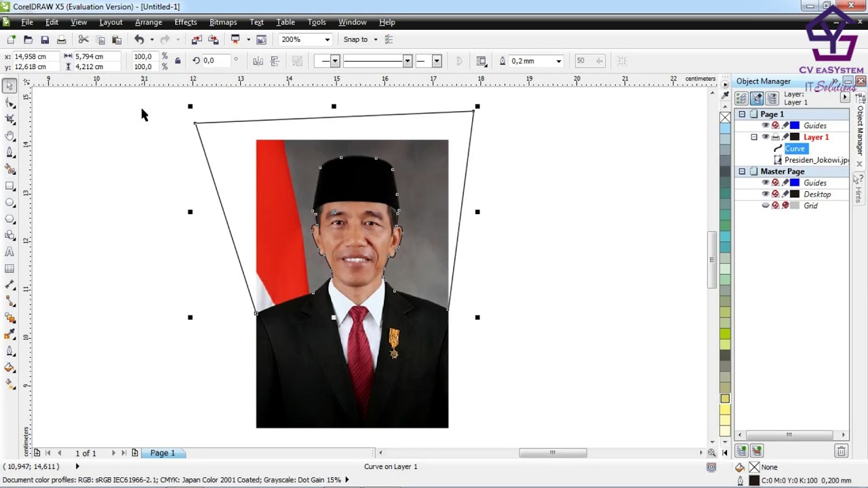Open the Layout menu
868x488 pixels.
pyautogui.click(x=111, y=22)
